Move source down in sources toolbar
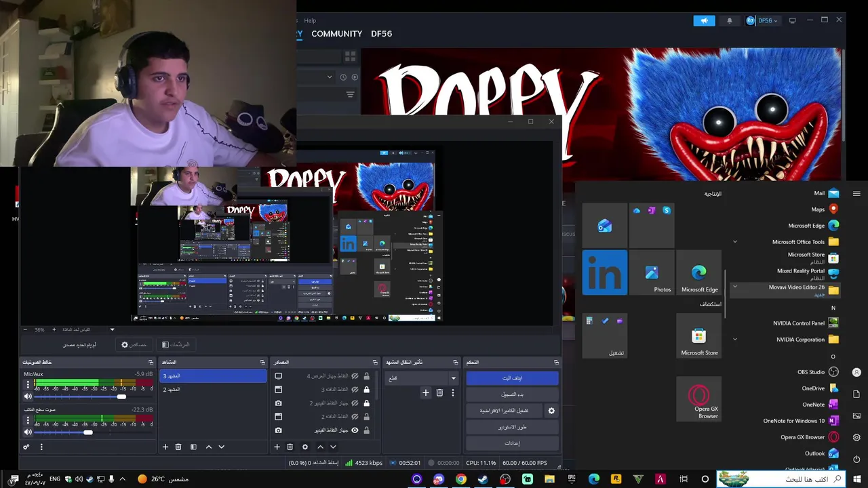This screenshot has height=488, width=868. (x=333, y=447)
